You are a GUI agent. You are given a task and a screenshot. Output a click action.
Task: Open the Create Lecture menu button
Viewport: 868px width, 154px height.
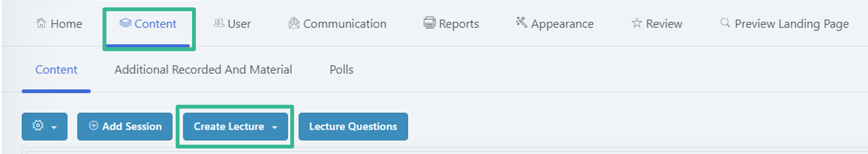[235, 126]
